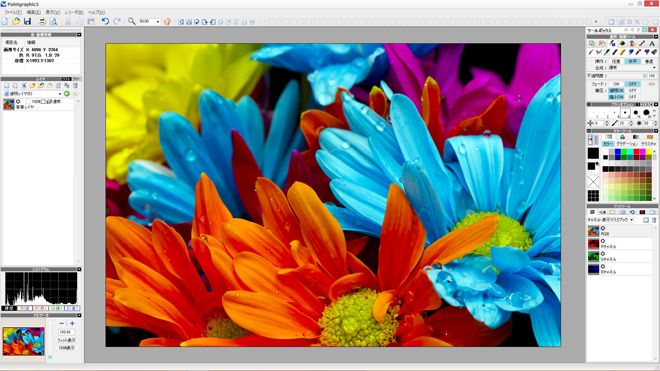The width and height of the screenshot is (660, 371).
Task: Select the Scissors cutting tool in toolbox
Action: click(x=599, y=52)
